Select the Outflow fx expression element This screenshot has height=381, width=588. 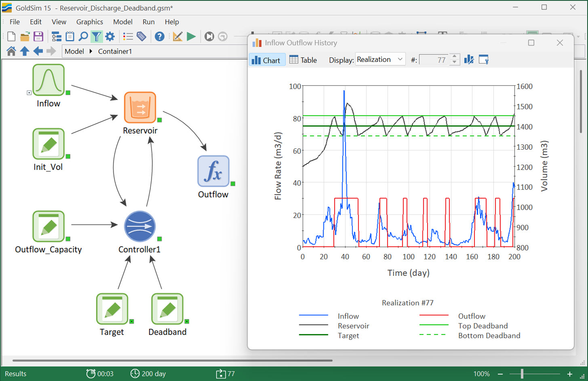coord(213,171)
